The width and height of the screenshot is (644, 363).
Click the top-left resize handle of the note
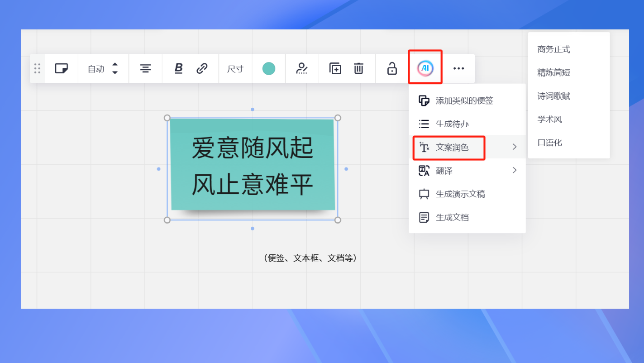click(167, 118)
